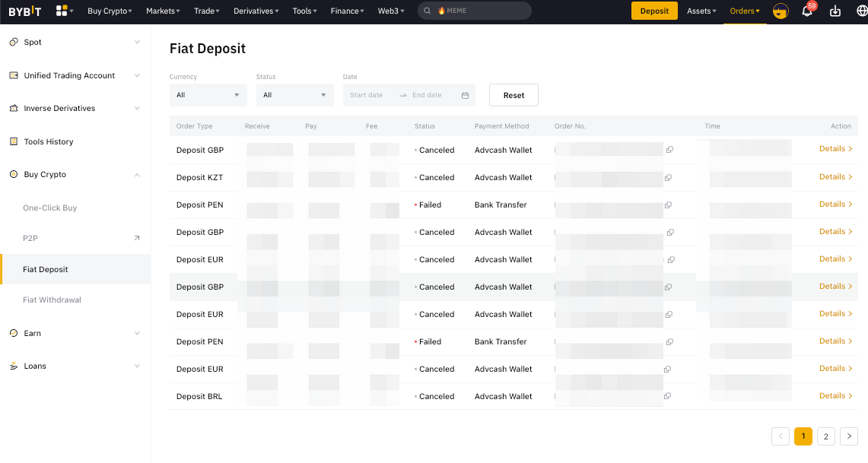Open the Currency filter dropdown
Screen dimensions: 868x463
[x=208, y=95]
